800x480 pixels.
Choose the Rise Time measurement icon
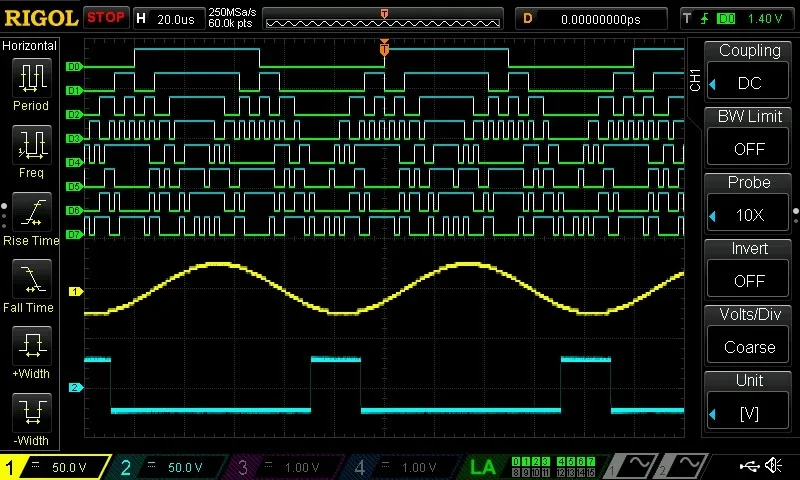(30, 216)
